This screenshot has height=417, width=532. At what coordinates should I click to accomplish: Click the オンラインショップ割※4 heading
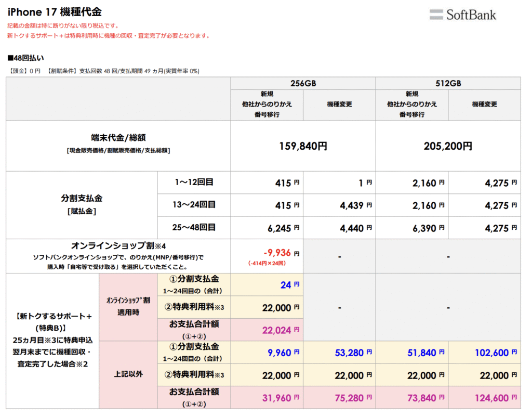point(118,245)
